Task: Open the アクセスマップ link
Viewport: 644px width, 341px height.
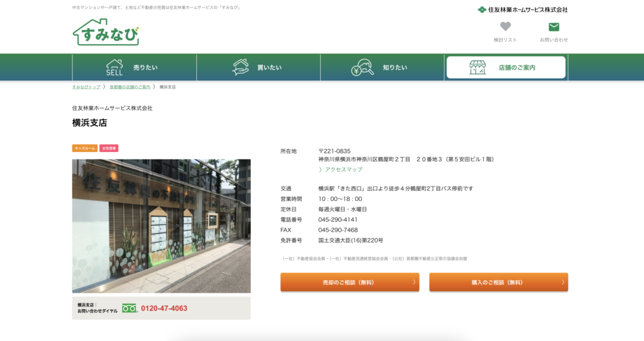Action: tap(343, 170)
